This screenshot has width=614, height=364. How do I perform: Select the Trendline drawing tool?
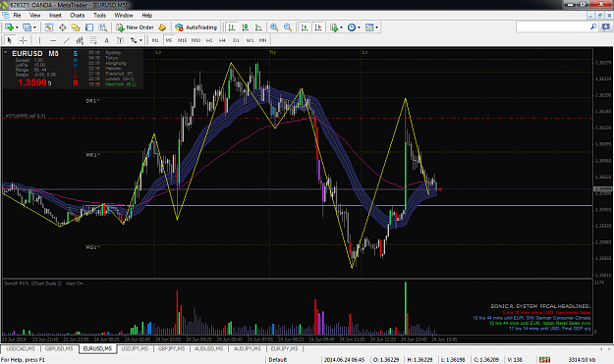67,40
